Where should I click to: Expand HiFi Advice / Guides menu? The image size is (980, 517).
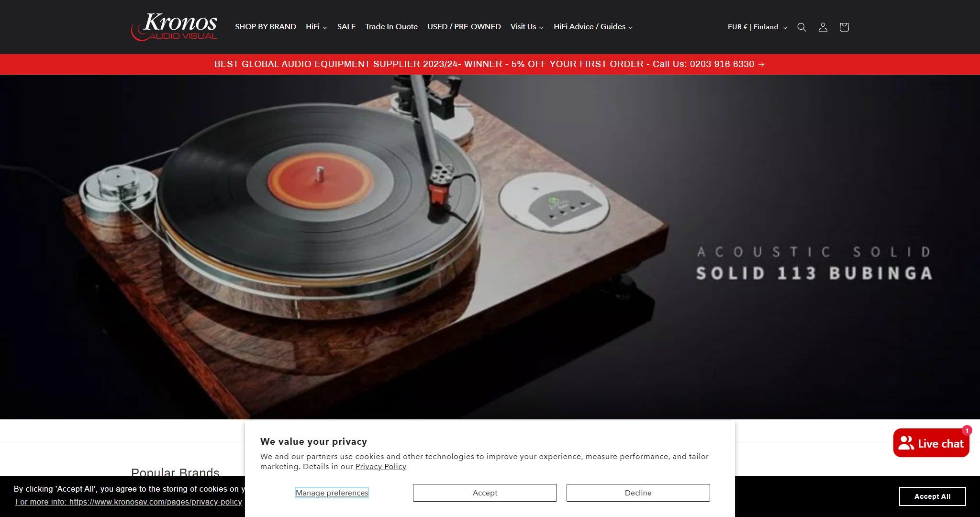click(593, 27)
